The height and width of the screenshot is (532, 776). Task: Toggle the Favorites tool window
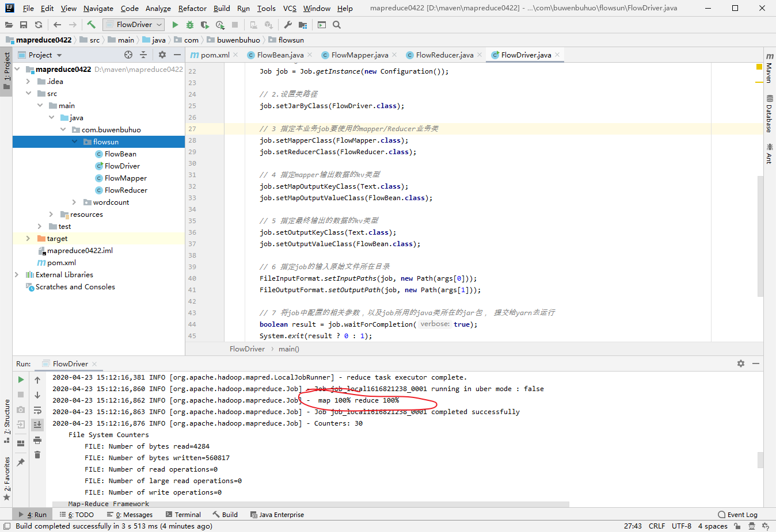pyautogui.click(x=6, y=479)
